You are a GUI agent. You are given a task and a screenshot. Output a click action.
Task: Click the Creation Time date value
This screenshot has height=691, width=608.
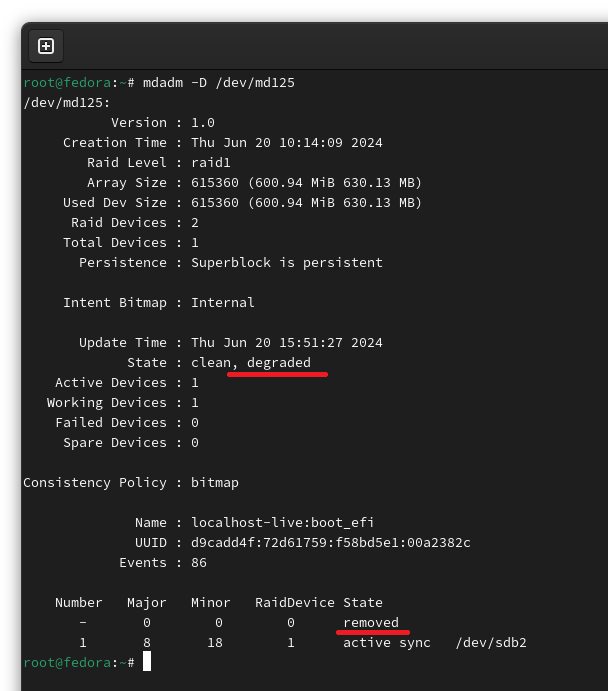(x=287, y=143)
